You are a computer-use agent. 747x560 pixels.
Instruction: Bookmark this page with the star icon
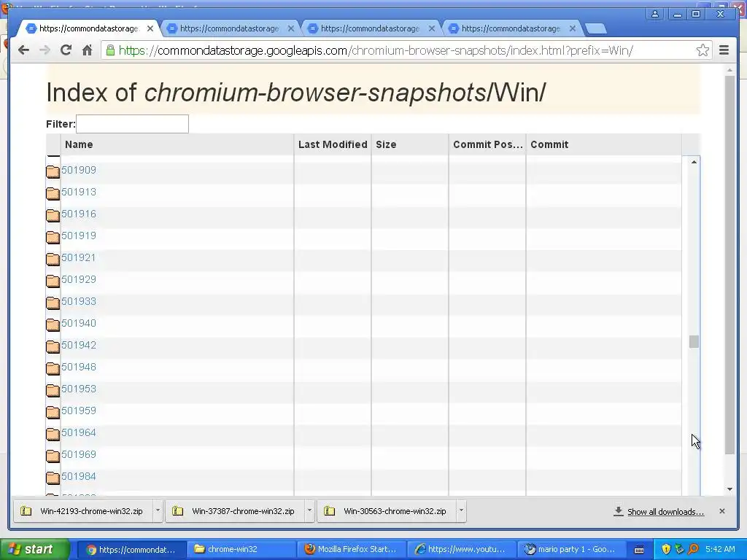click(703, 50)
